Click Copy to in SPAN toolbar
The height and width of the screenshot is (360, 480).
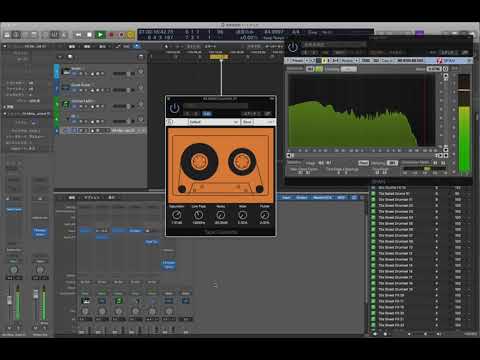coord(387,60)
